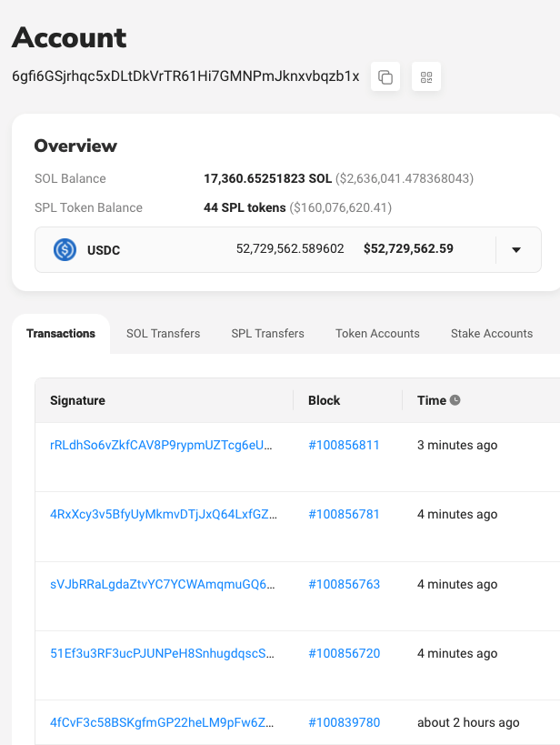Open the SPL Transfers tab

(267, 334)
